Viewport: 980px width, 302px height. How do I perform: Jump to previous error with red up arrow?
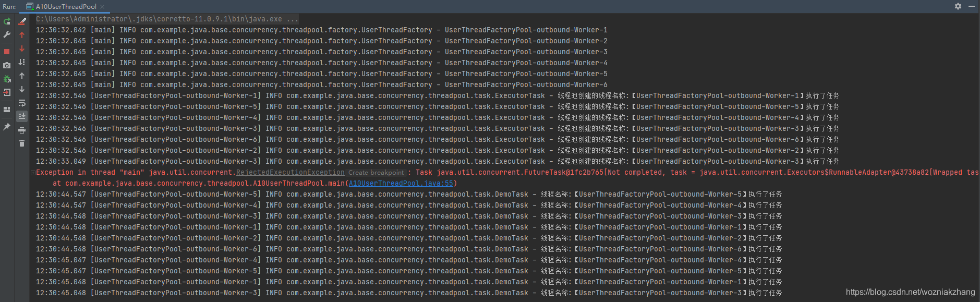tap(22, 35)
